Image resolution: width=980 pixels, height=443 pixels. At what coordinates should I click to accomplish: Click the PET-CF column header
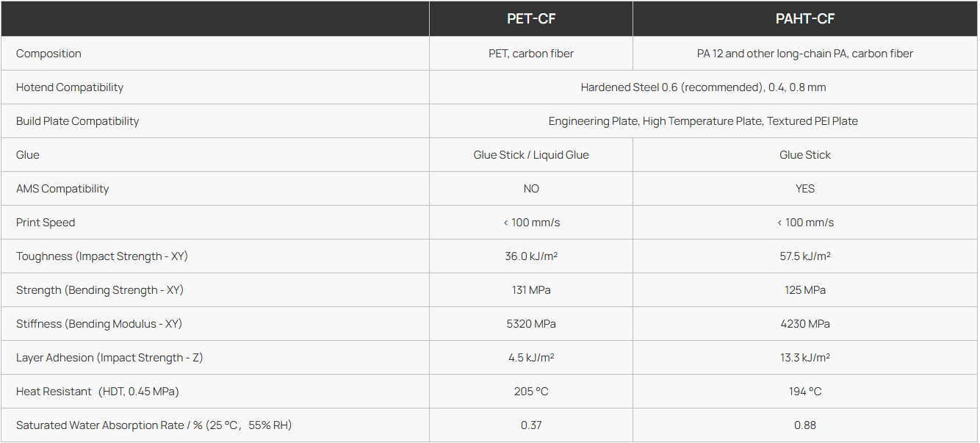click(x=530, y=19)
